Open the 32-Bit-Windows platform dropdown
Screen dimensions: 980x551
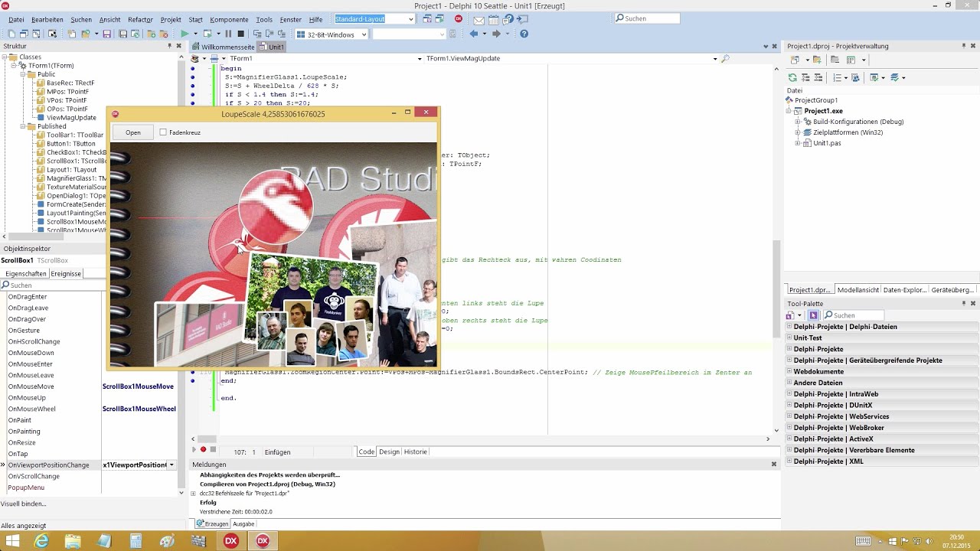pos(364,34)
